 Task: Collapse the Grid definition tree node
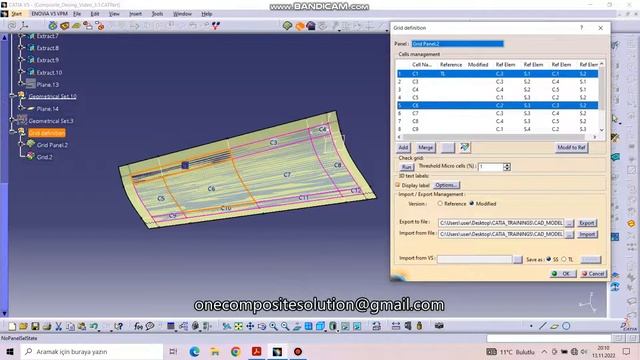tap(13, 133)
